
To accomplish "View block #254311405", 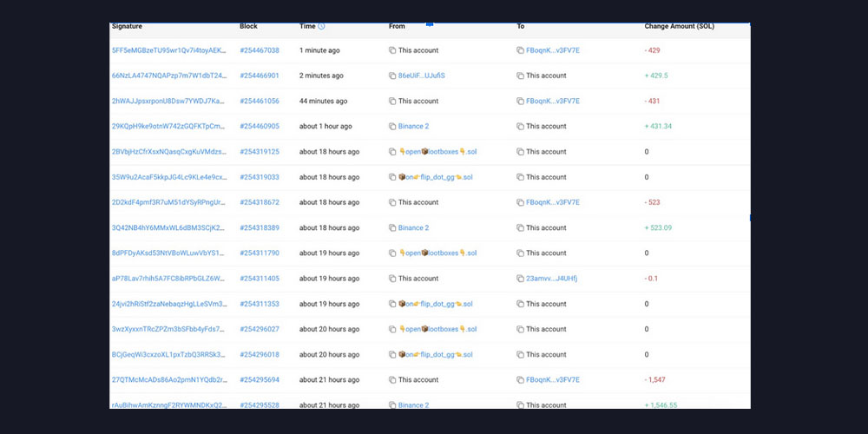I will [x=260, y=279].
